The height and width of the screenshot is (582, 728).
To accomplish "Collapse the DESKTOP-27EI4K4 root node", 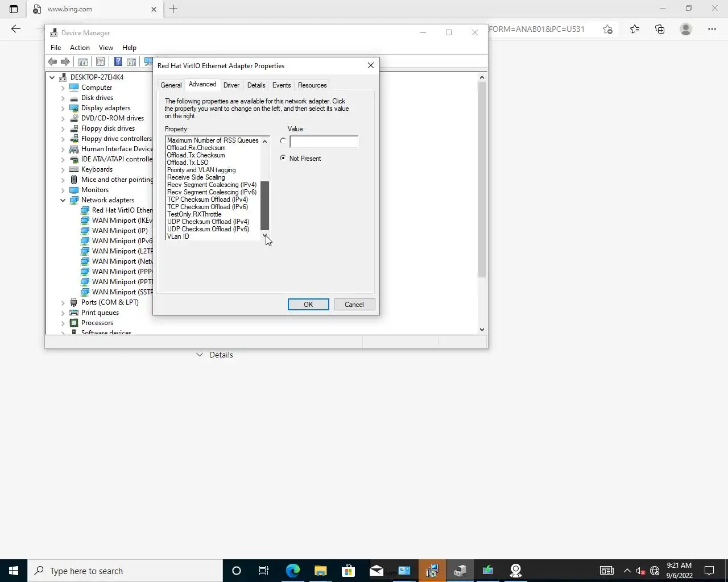I will (52, 77).
